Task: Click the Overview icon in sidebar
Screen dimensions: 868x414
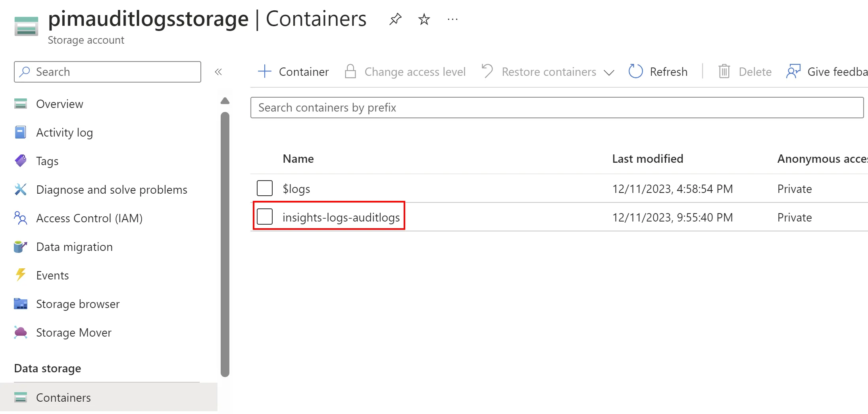Action: tap(21, 104)
